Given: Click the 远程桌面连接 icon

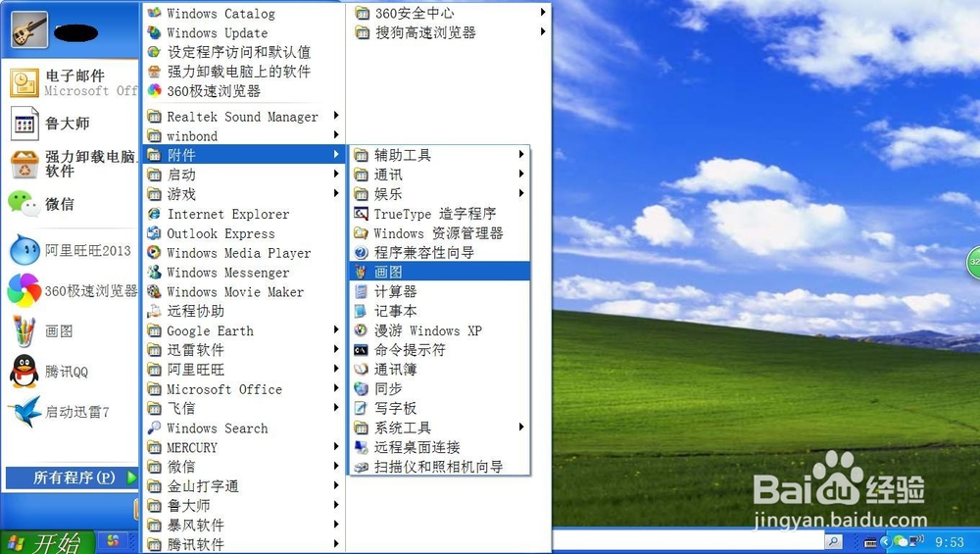Looking at the screenshot, I should click(361, 447).
